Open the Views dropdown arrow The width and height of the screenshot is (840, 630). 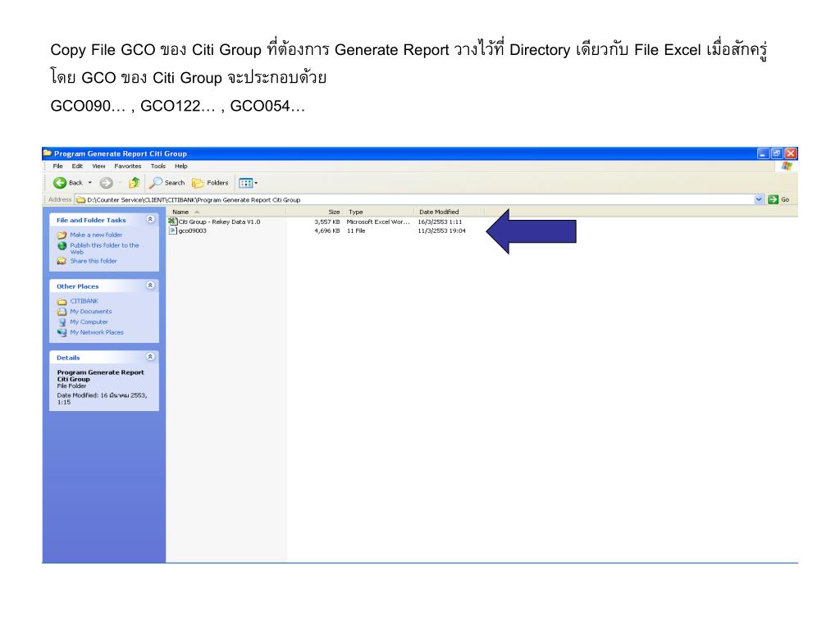256,183
